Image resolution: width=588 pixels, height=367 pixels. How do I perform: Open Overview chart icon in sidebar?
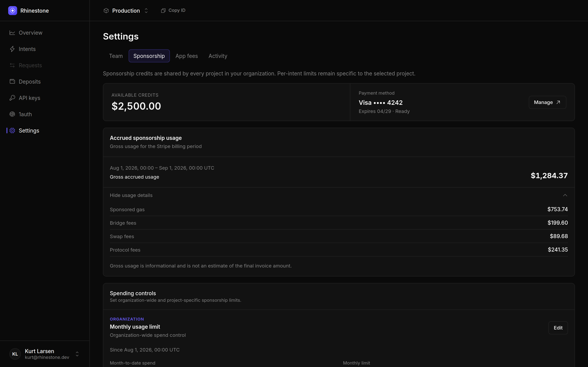click(12, 33)
